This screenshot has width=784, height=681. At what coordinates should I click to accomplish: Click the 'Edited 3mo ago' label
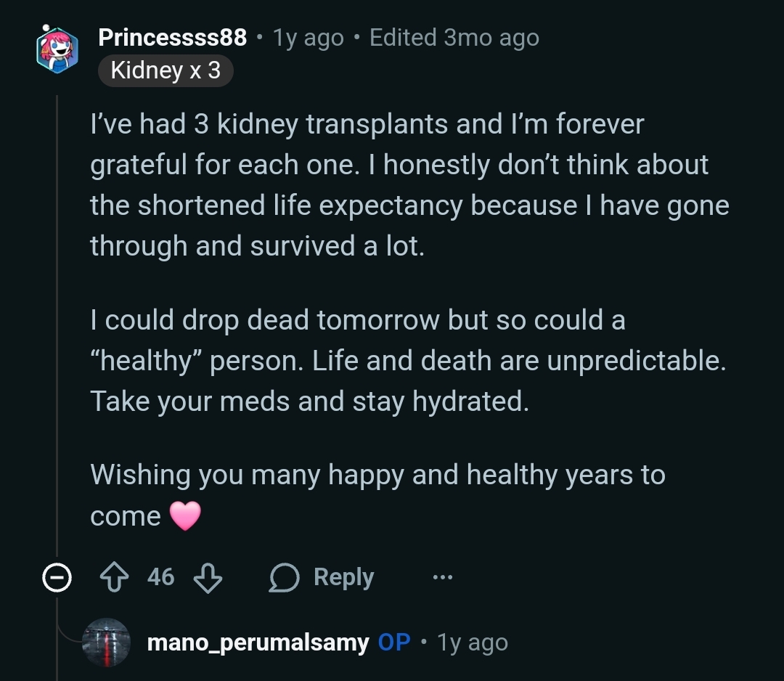pos(454,38)
